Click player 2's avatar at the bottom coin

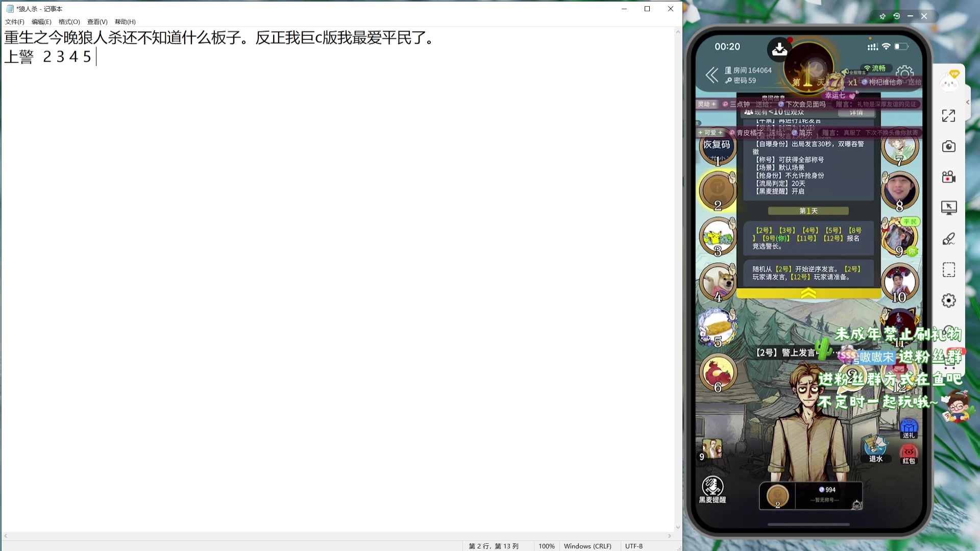(x=777, y=495)
